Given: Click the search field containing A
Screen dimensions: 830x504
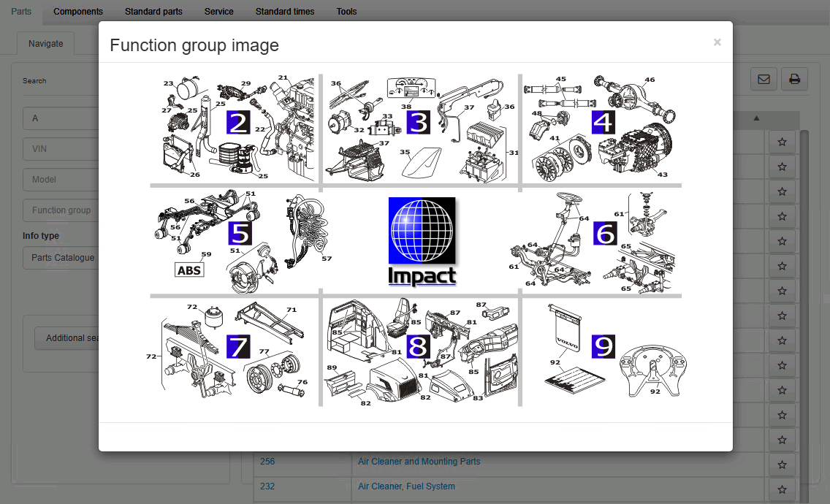Looking at the screenshot, I should [61, 118].
